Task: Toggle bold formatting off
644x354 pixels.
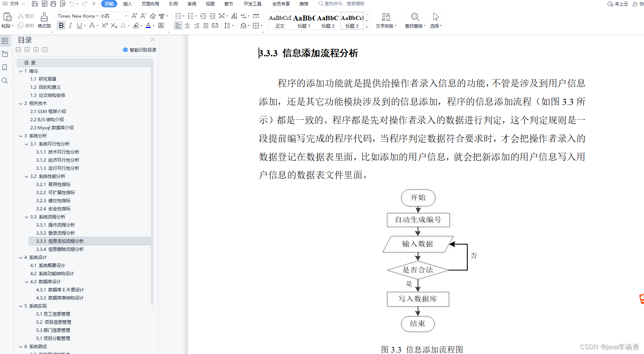Action: pyautogui.click(x=61, y=26)
